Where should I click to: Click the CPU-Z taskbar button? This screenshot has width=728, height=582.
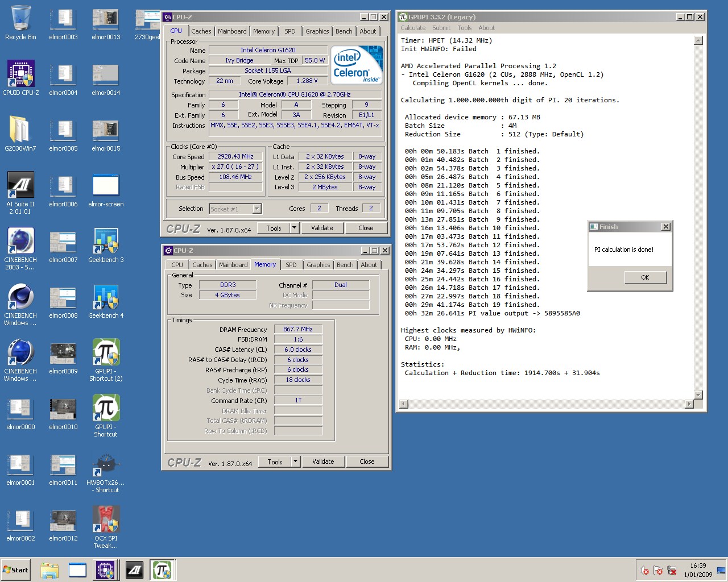(x=105, y=570)
